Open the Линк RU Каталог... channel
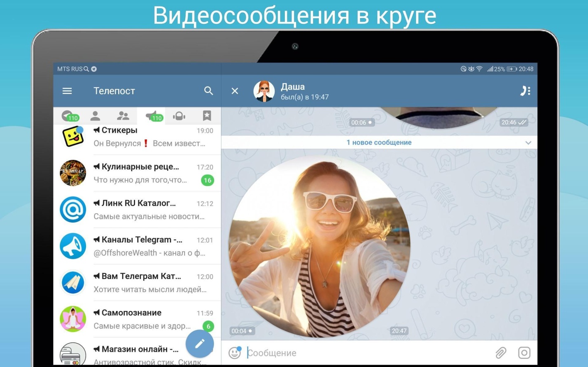This screenshot has height=367, width=588. (137, 209)
